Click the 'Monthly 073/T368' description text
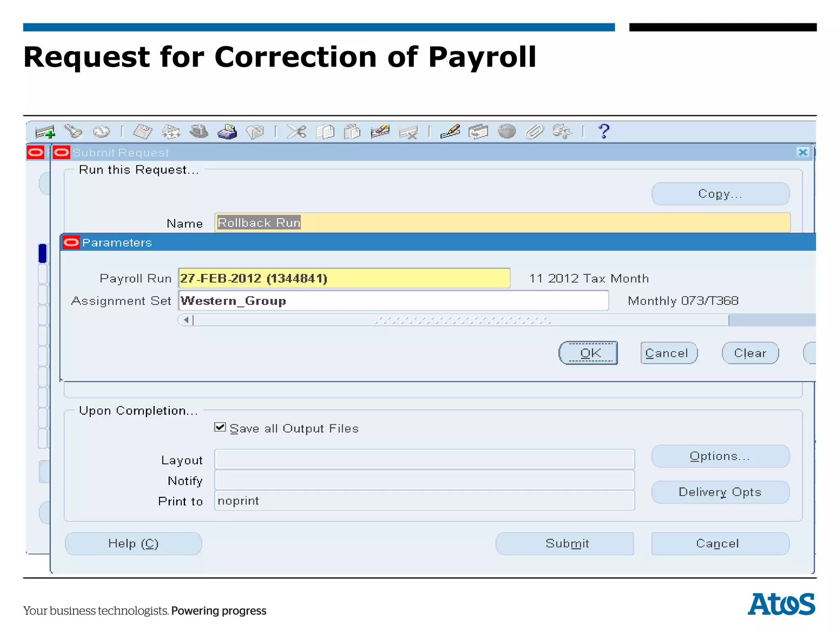 coord(683,301)
